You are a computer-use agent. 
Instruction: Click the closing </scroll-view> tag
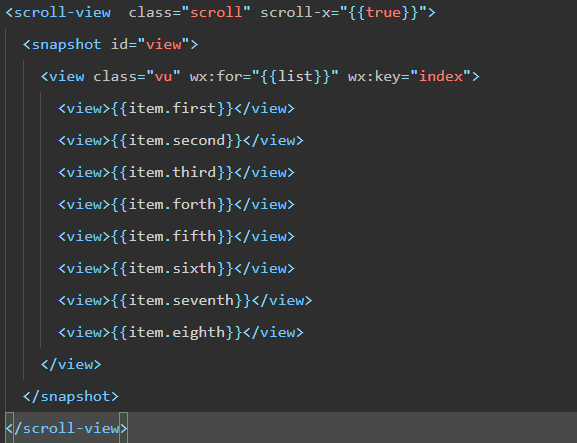(x=67, y=429)
